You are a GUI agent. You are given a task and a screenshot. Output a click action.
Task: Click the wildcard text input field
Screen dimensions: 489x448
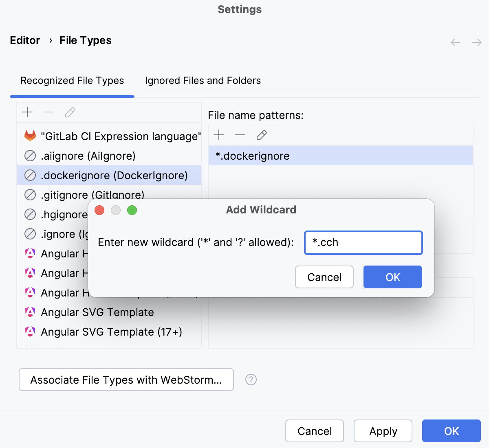[x=363, y=242]
